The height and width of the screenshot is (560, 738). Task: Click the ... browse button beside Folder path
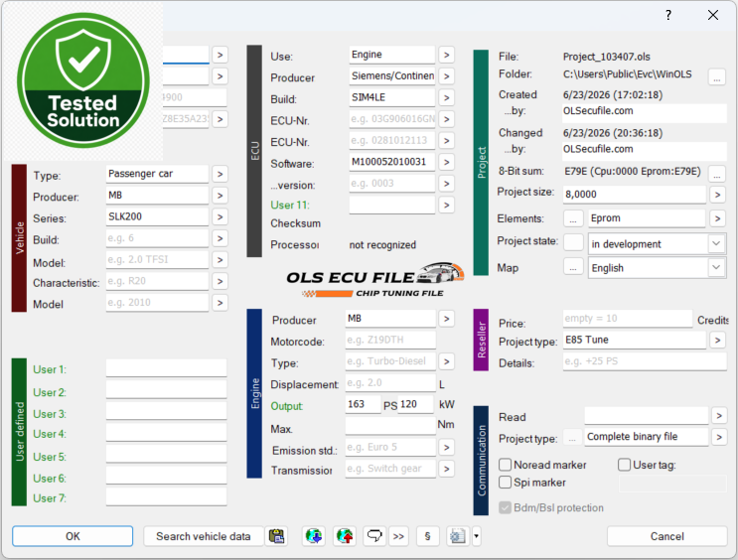(x=717, y=76)
